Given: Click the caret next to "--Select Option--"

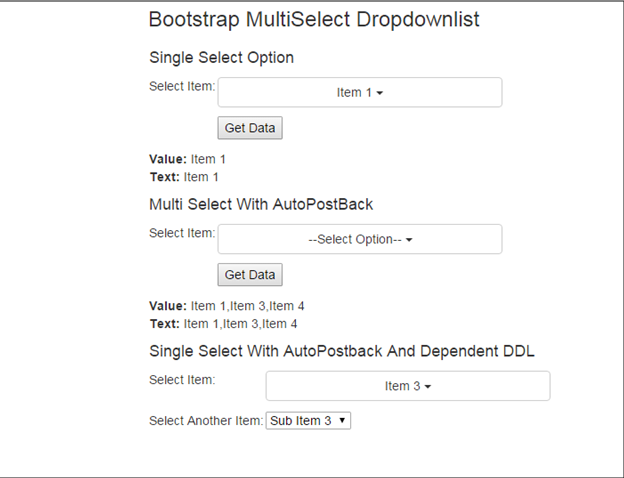Looking at the screenshot, I should 410,241.
